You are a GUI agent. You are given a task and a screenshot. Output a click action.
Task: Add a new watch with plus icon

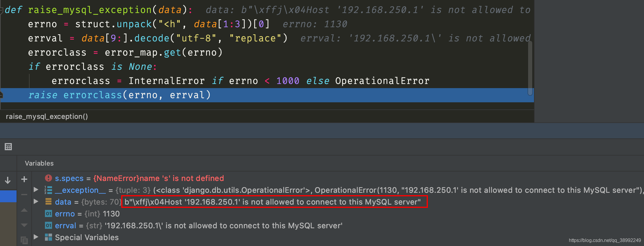(x=24, y=179)
